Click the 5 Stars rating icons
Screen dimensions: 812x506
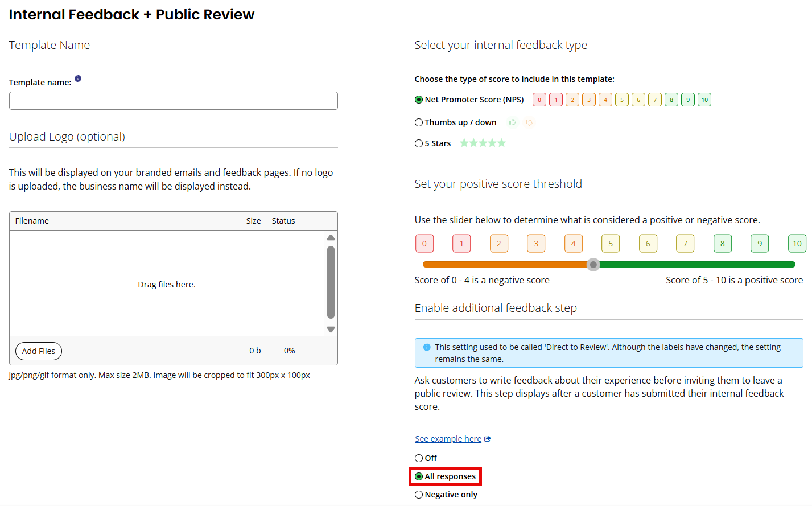coord(483,143)
